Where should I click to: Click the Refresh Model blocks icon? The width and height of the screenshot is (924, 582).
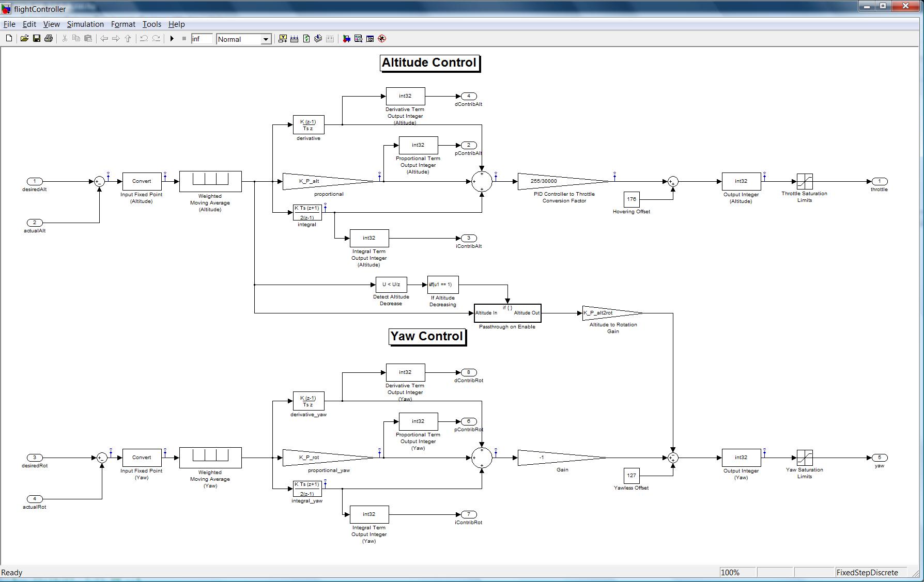[306, 39]
